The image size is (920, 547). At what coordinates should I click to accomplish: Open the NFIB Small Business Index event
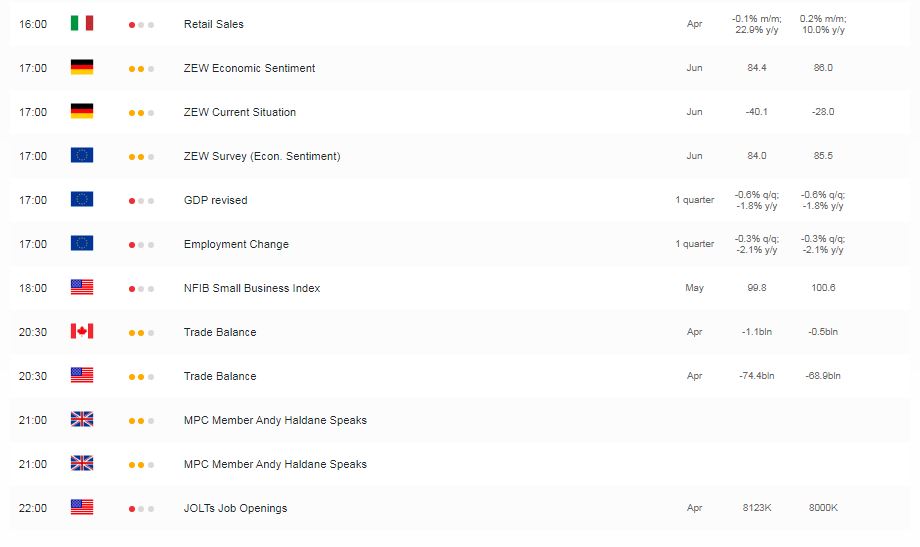coord(252,288)
